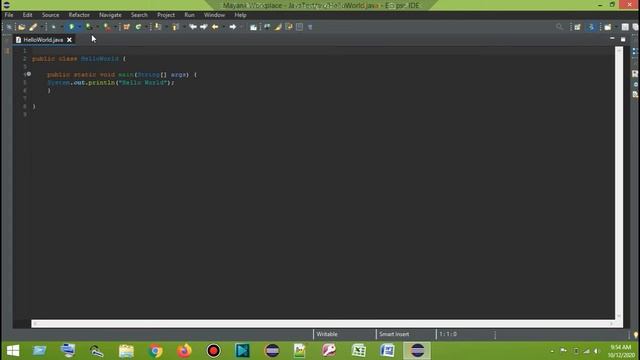Maximize the editor area
This screenshot has width=640, height=360.
tap(623, 39)
